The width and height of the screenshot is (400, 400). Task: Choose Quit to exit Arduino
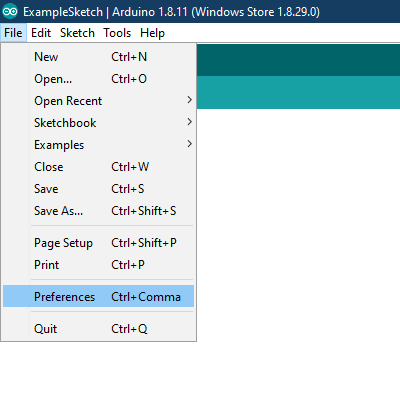[x=98, y=329]
